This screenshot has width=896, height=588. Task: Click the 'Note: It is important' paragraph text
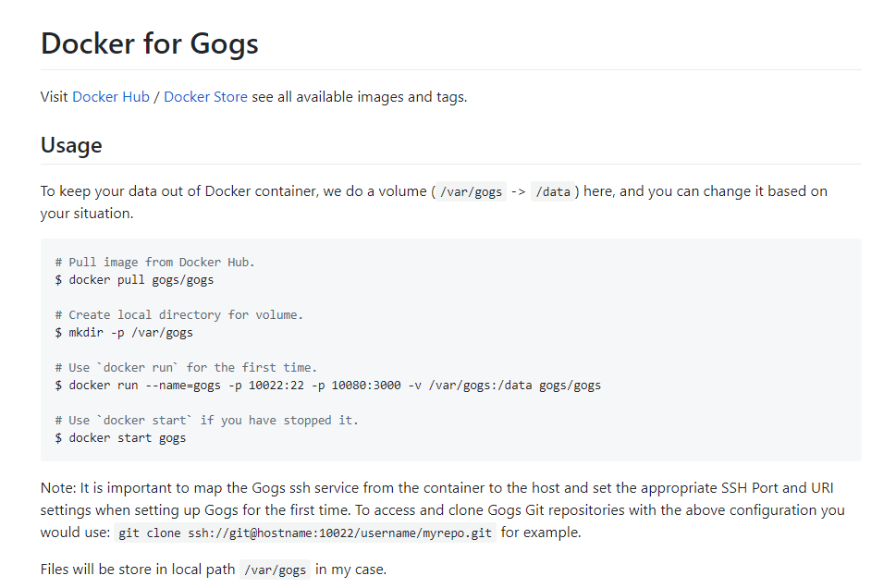pyautogui.click(x=443, y=509)
